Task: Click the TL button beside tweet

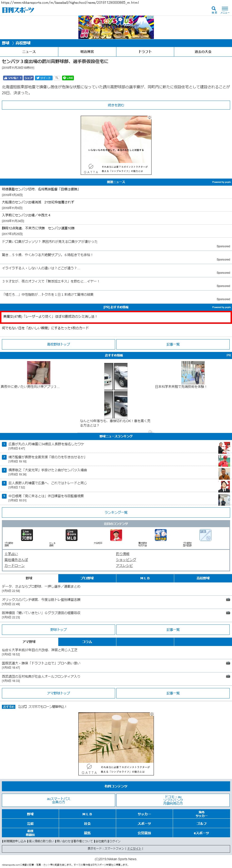Action: tap(57, 78)
